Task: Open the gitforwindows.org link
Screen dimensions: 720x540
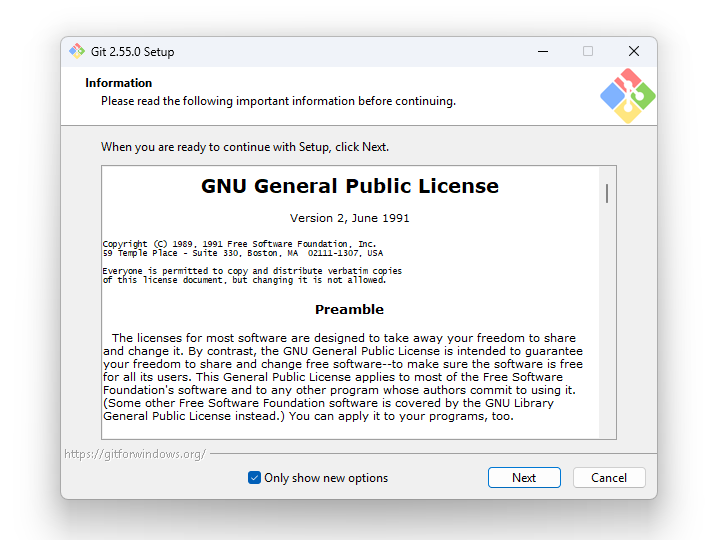Action: pos(135,454)
